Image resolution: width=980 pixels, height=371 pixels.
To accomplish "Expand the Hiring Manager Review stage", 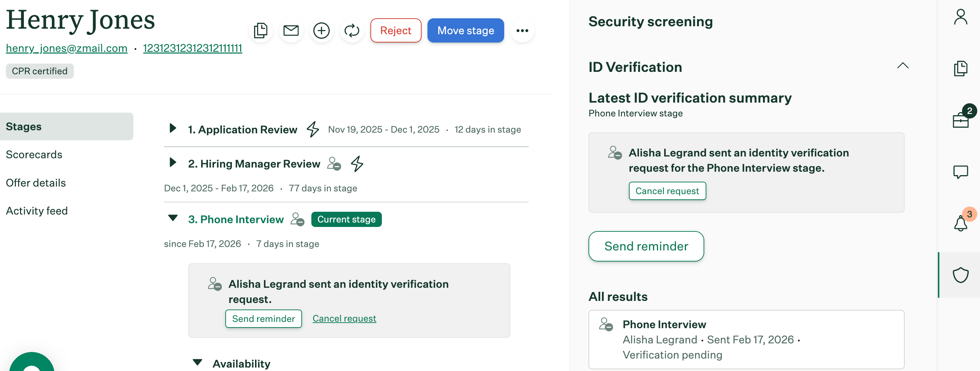I will pos(173,163).
